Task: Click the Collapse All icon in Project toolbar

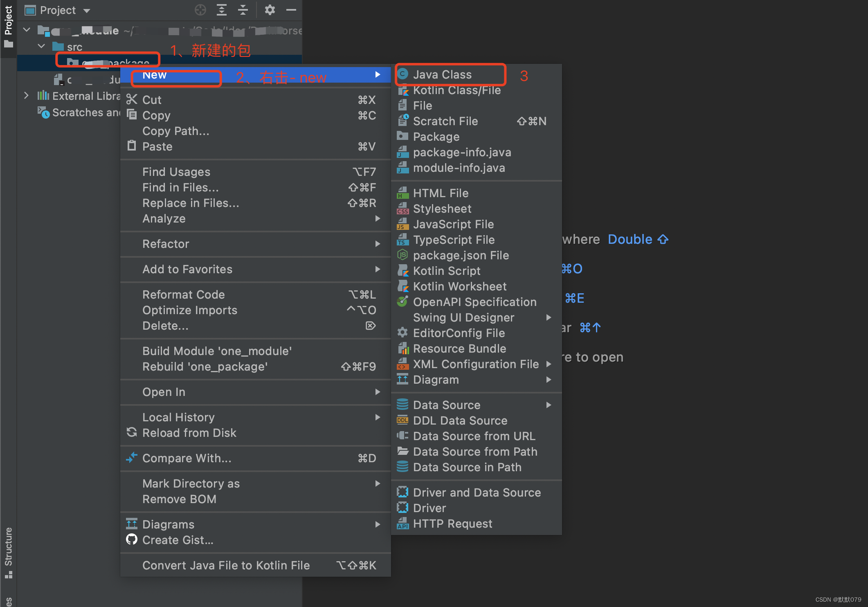Action: pyautogui.click(x=243, y=10)
